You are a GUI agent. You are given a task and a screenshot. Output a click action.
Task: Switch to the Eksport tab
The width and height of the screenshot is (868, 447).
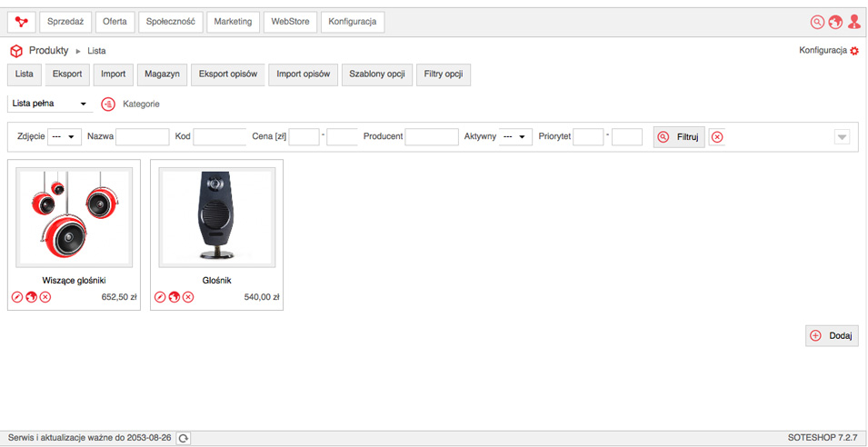67,74
